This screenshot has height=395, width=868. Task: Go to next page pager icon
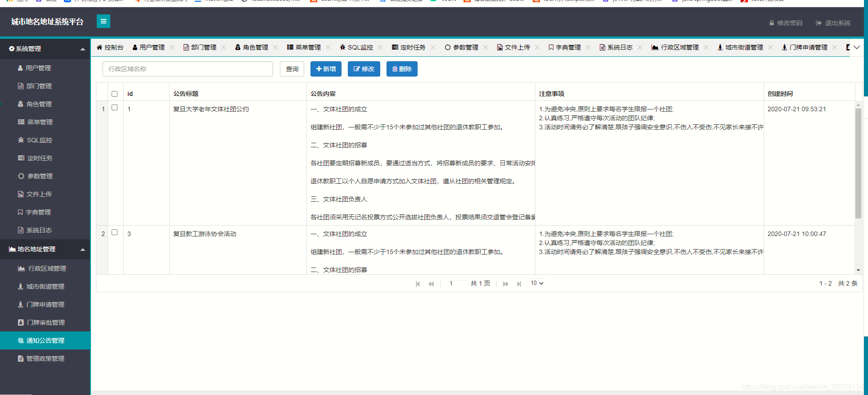[506, 284]
